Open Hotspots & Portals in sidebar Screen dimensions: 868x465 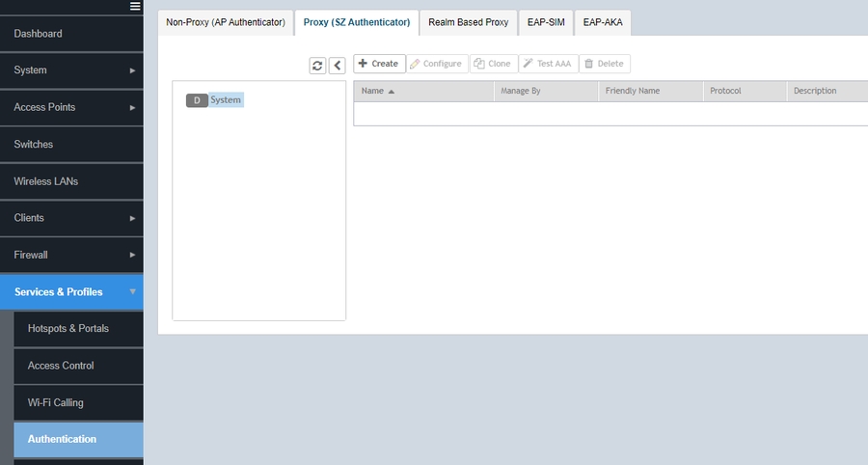[68, 329]
